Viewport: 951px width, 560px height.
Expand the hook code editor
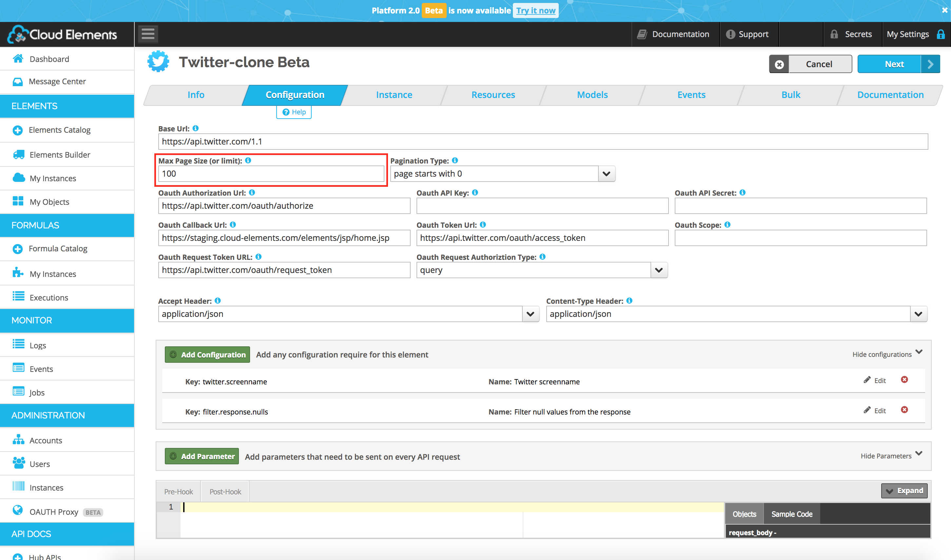click(x=904, y=491)
